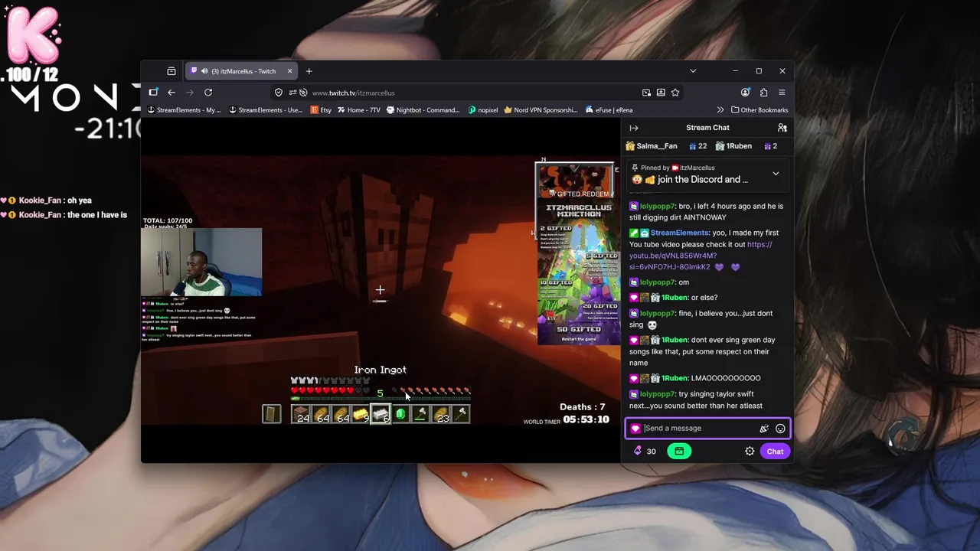The image size is (980, 551).
Task: Click the install site as app icon
Action: pyautogui.click(x=661, y=93)
